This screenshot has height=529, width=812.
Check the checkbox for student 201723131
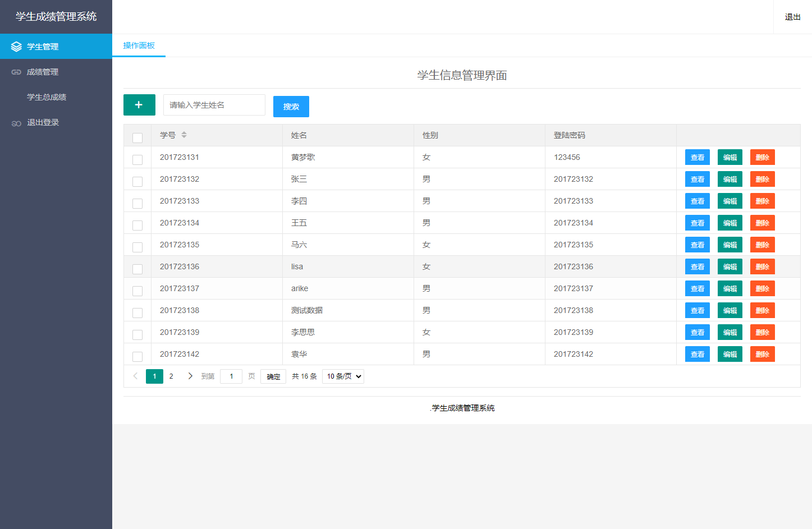coord(137,160)
